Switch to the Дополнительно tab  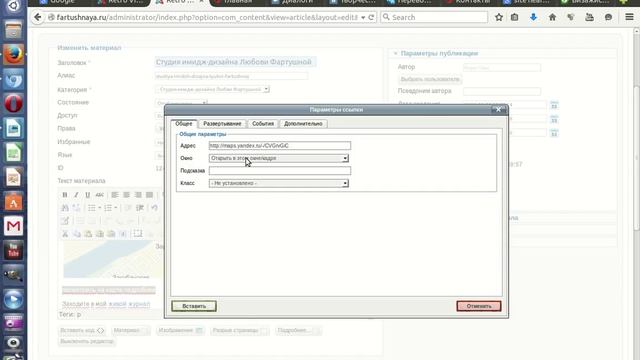pyautogui.click(x=303, y=123)
